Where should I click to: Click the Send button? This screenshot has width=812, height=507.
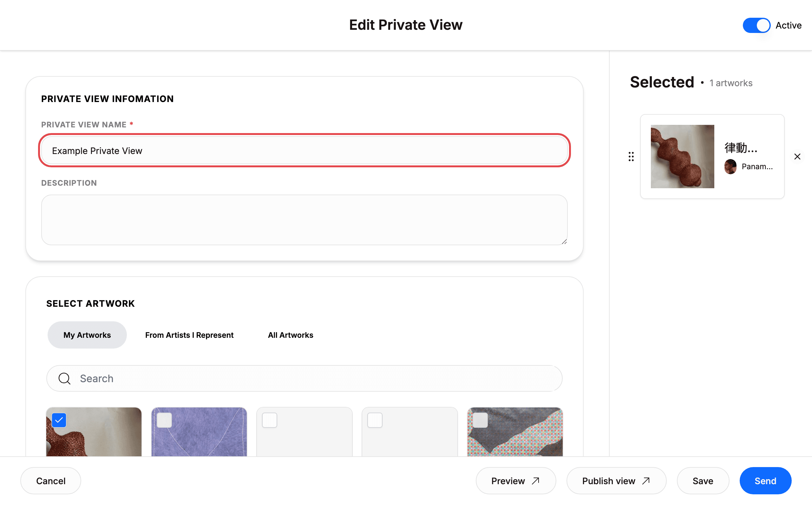coord(765,481)
